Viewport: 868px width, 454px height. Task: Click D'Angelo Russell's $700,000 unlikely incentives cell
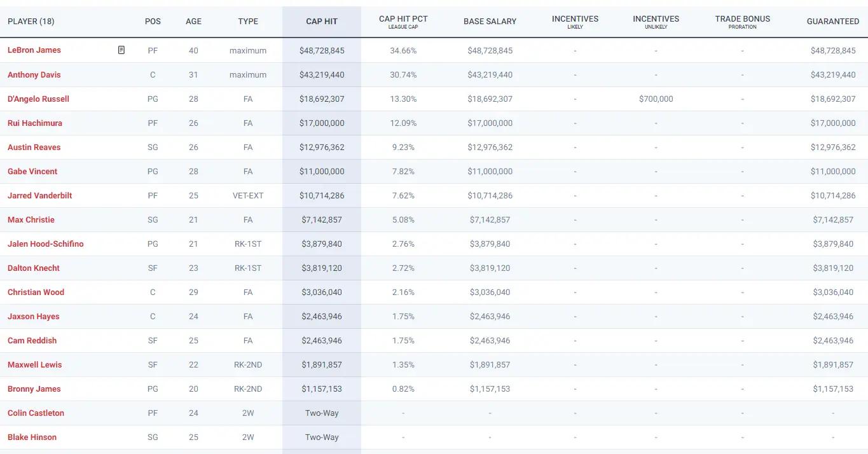[x=656, y=99]
